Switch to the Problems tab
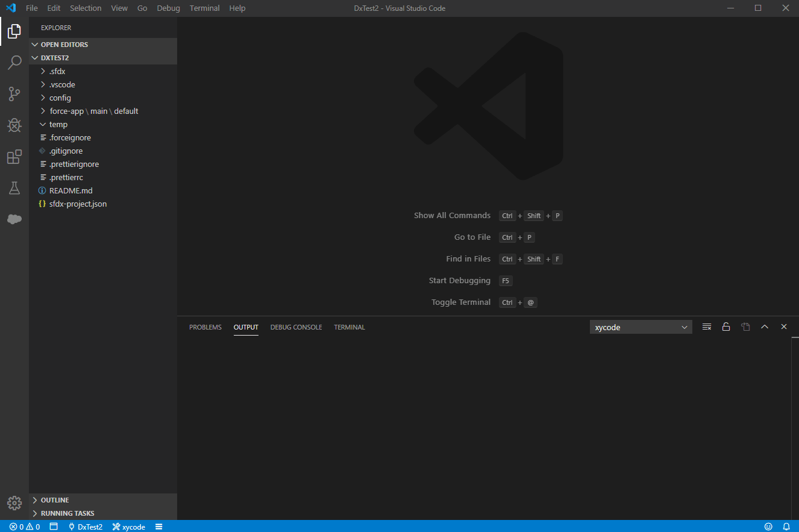 205,327
